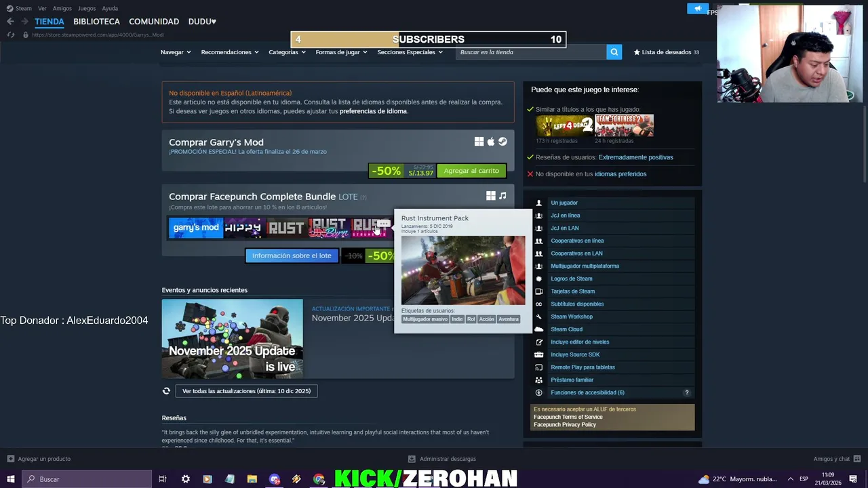Open Chrome from the taskbar
Image resolution: width=868 pixels, height=488 pixels.
pos(319,479)
